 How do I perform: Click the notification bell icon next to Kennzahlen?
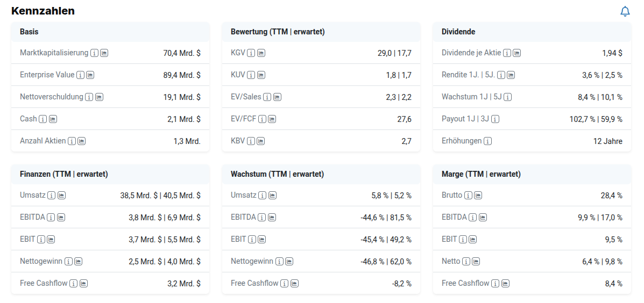[625, 11]
